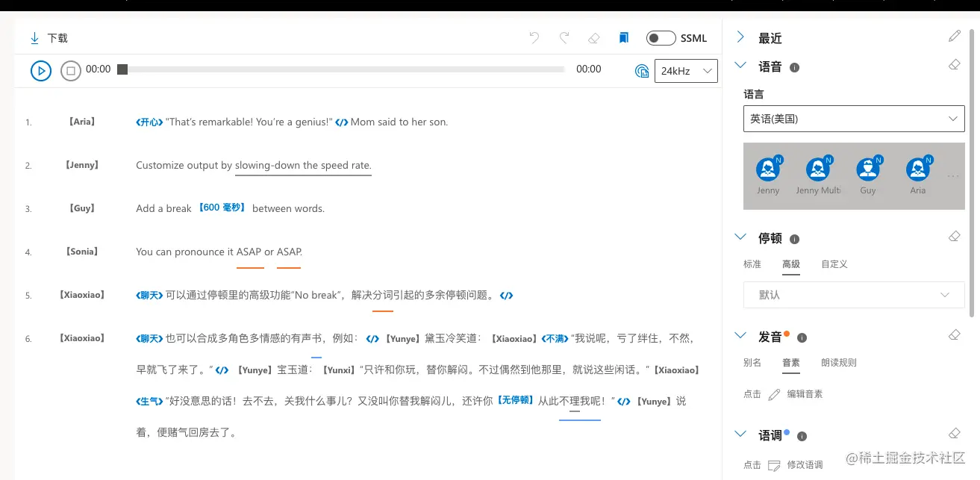Switch to the 别名 tab
Screen dimensions: 980x480
point(752,363)
